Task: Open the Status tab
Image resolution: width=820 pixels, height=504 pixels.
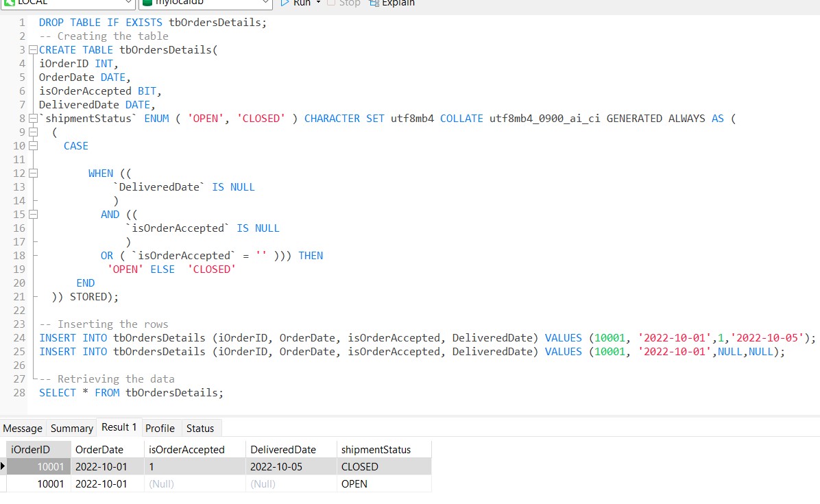Action: 200,428
